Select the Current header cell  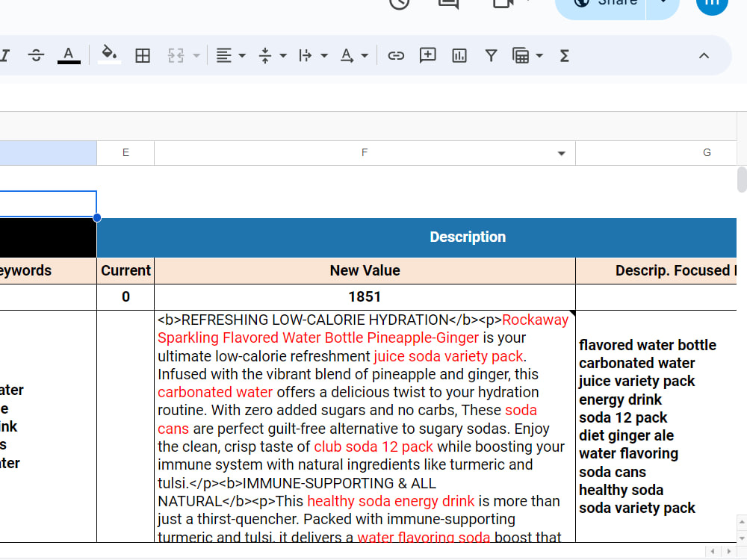pyautogui.click(x=125, y=270)
